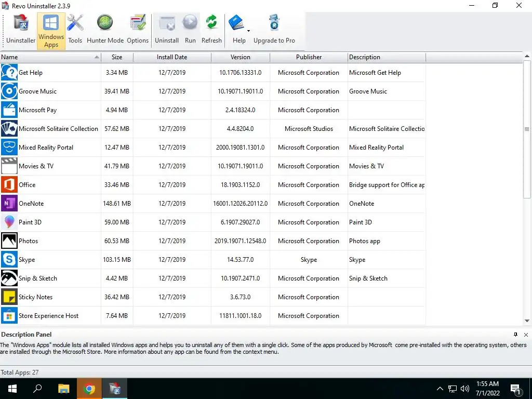Click the 'Total Apps: 27' status text
The height and width of the screenshot is (399, 532).
point(19,372)
